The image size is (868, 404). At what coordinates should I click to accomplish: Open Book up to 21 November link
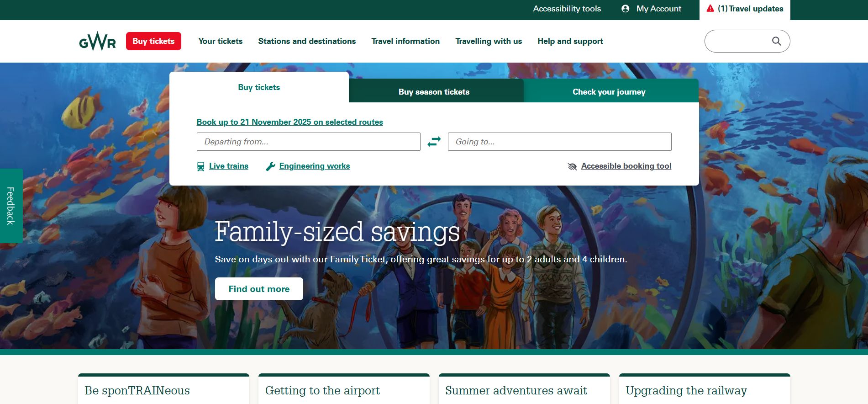pos(289,122)
